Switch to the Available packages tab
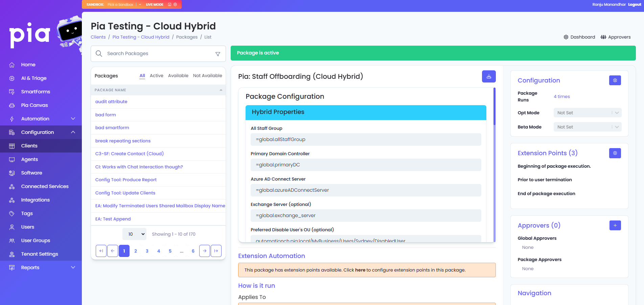This screenshot has width=644, height=305. coord(178,76)
